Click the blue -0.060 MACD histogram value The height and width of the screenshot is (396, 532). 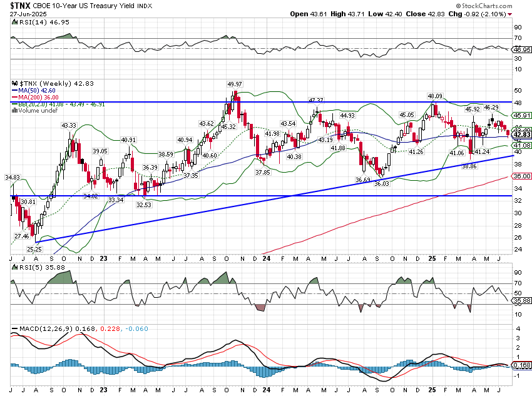(x=136, y=328)
